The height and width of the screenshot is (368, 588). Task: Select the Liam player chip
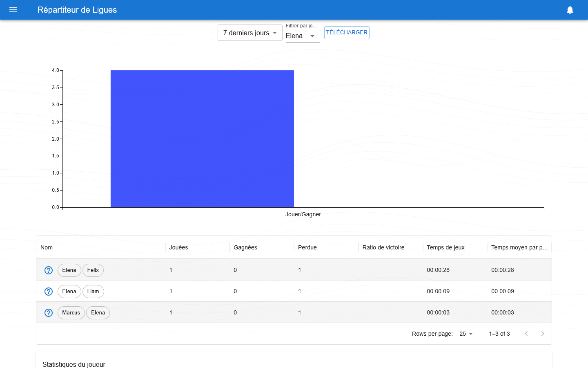pyautogui.click(x=93, y=292)
